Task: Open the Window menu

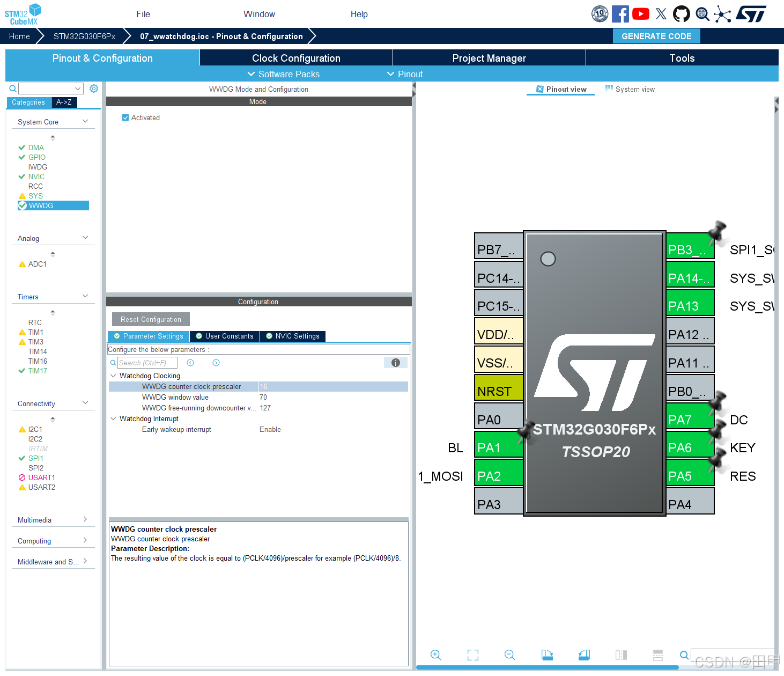Action: (x=259, y=14)
